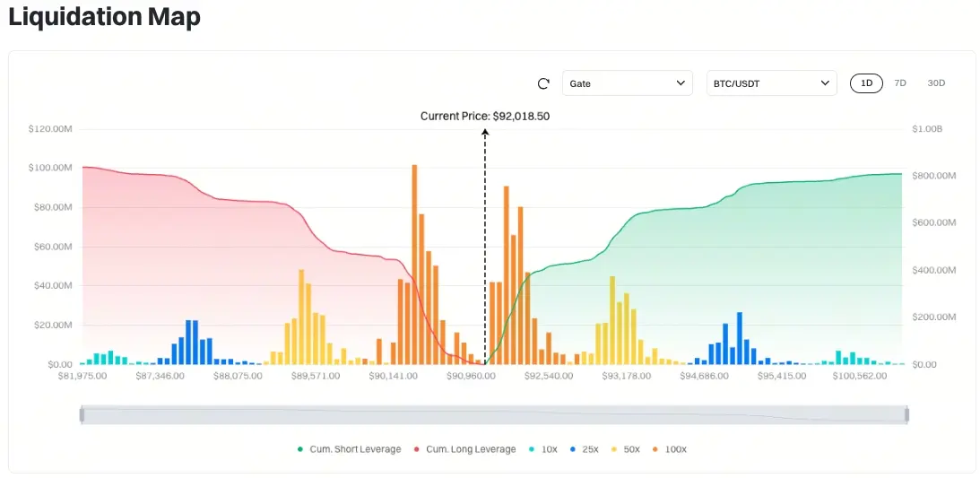Viewport: 980px width, 478px height.
Task: Select the 1D timeframe tab
Action: (x=866, y=83)
